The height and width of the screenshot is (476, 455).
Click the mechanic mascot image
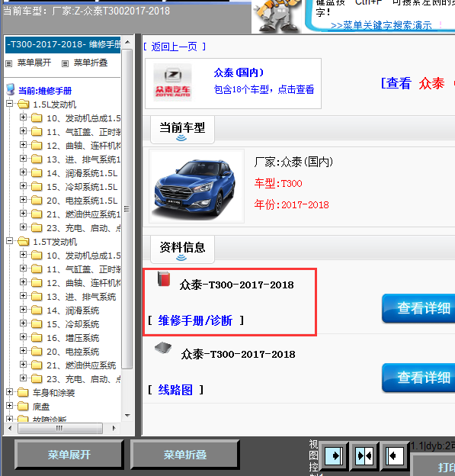pyautogui.click(x=277, y=16)
